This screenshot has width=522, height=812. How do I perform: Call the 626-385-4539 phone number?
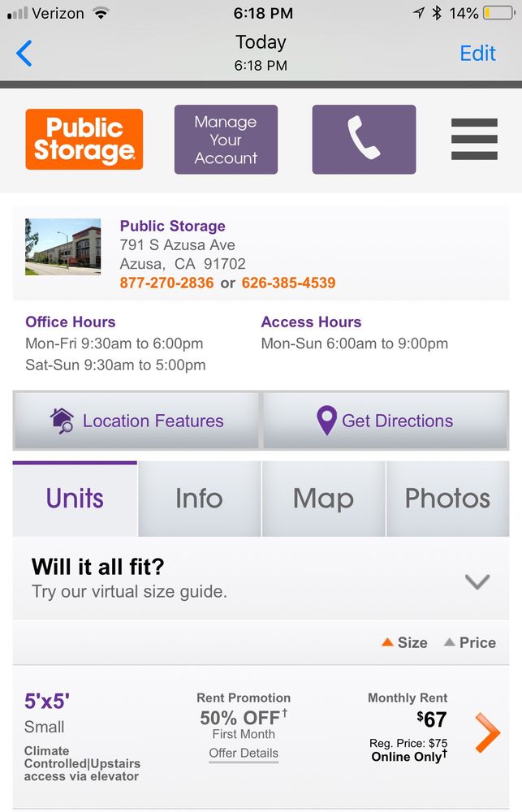tap(288, 283)
